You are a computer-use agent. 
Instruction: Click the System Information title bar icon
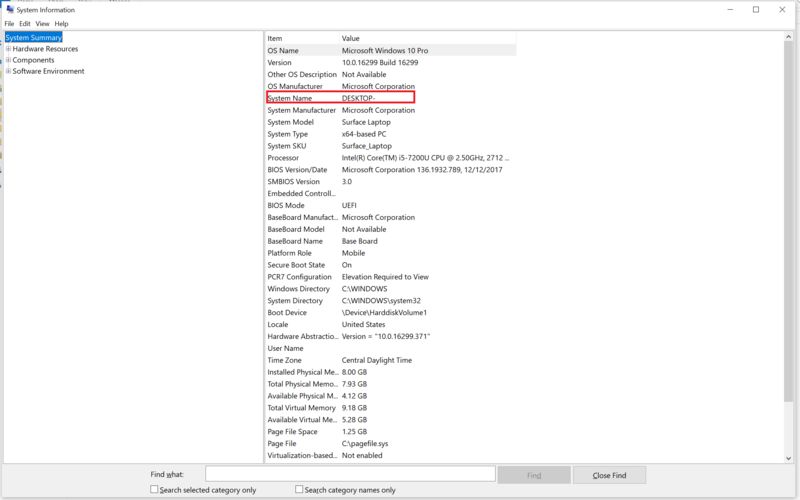(9, 10)
